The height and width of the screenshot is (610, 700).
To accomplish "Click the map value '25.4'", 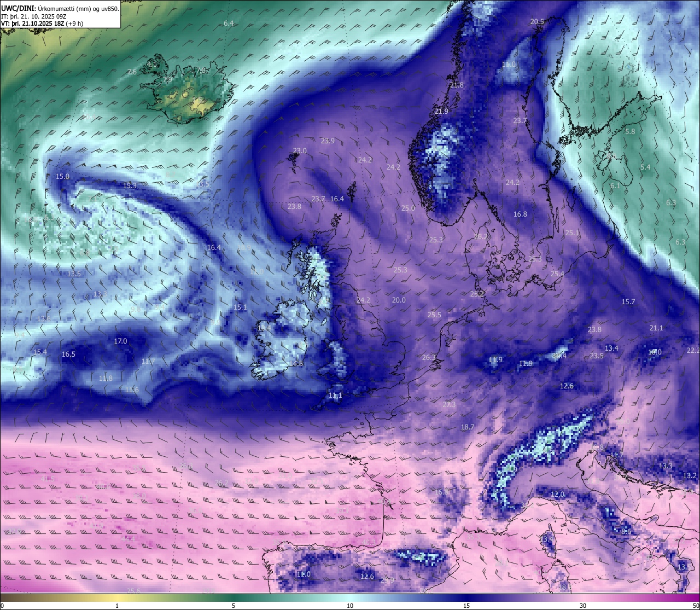I will click(x=557, y=274).
